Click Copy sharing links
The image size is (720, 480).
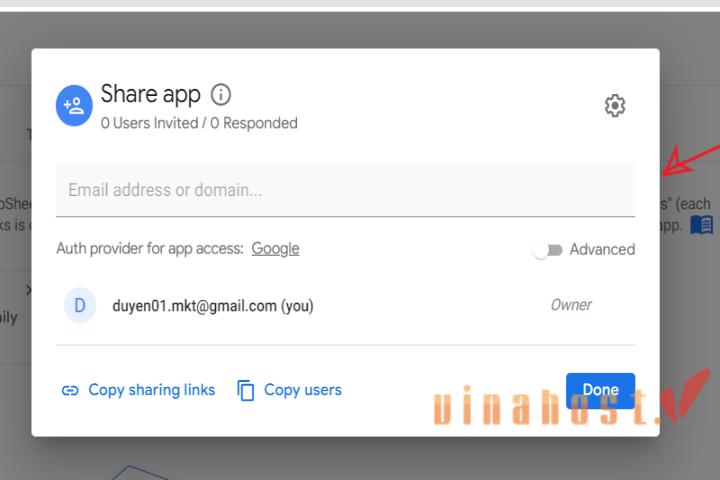pyautogui.click(x=152, y=390)
